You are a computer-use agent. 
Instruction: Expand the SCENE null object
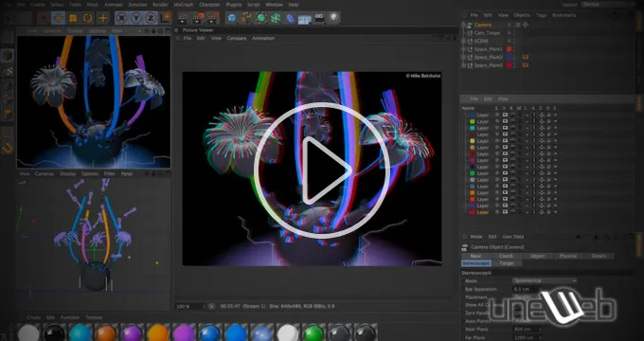464,41
